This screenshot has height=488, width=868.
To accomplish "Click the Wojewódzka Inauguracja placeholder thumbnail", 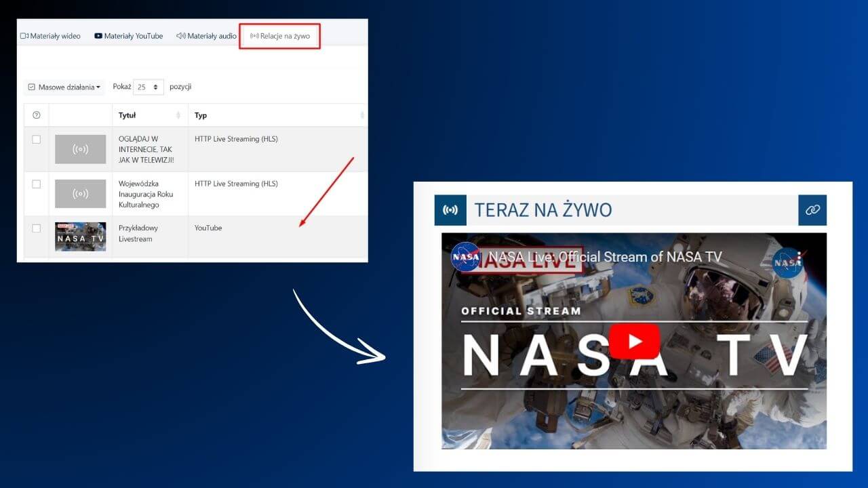I will (81, 194).
